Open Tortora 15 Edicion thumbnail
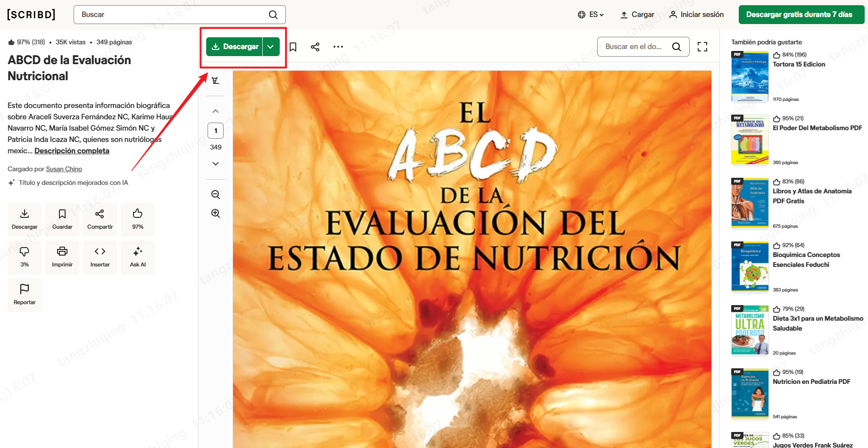868x448 pixels. coord(750,76)
